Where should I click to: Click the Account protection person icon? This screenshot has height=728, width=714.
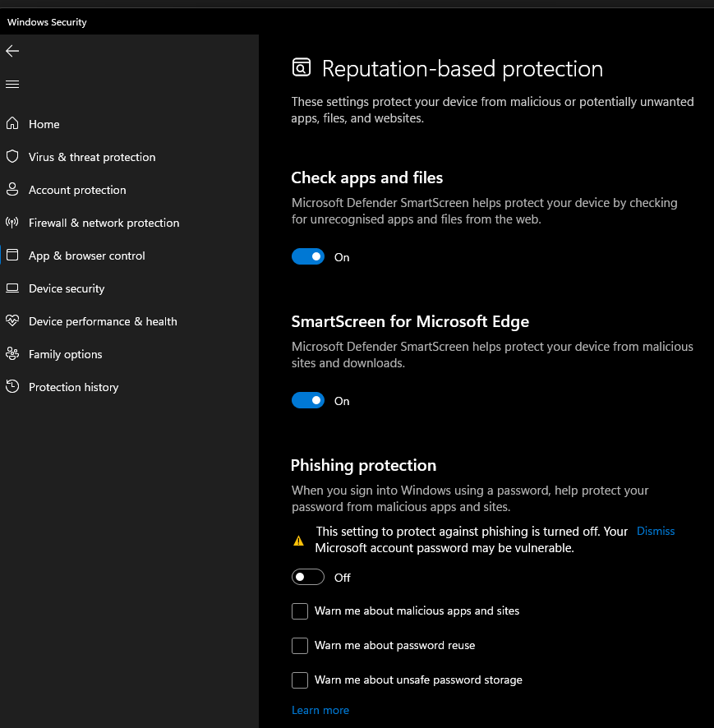12,190
